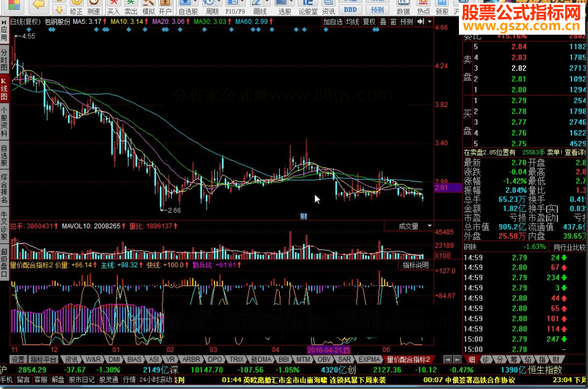Screen dimensions: 588x389
Task: Open the 模拟 simulated trading tool
Action: (148, 8)
